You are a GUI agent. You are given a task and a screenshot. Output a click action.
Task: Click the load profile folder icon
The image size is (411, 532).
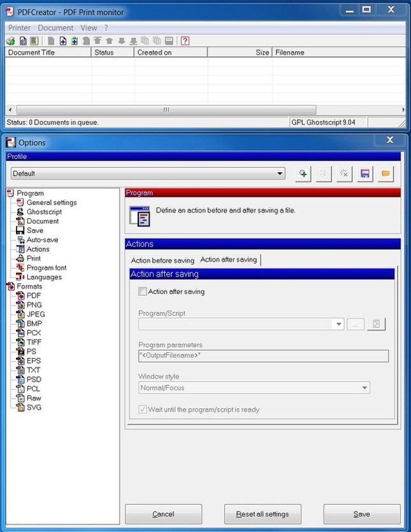(386, 174)
